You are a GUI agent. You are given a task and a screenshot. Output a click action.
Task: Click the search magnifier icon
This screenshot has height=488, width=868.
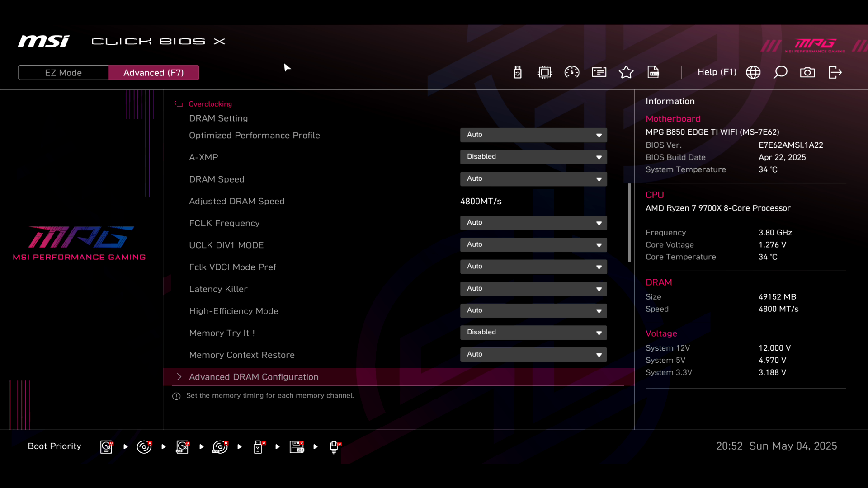[780, 72]
